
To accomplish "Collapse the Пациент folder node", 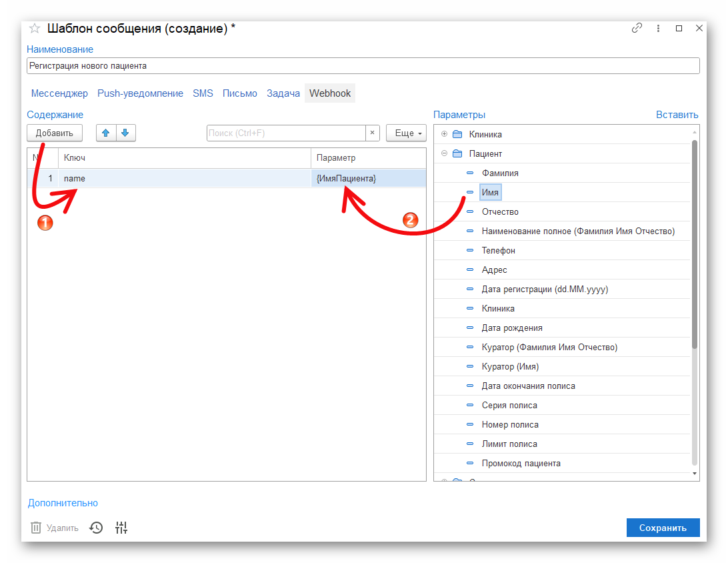I will (445, 153).
